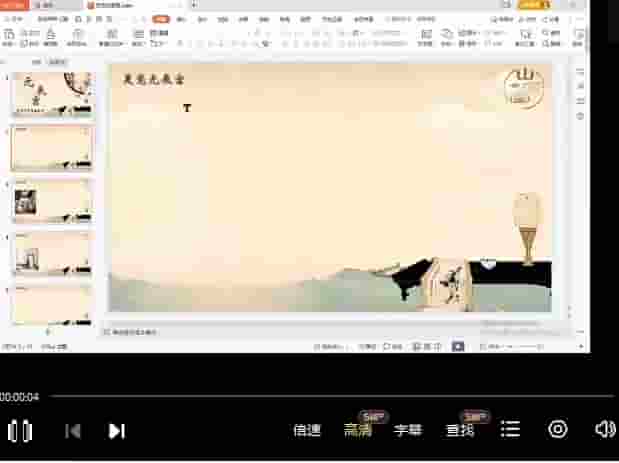Click the topmost right sidebar panel icon
The height and width of the screenshot is (463, 619).
[x=580, y=71]
